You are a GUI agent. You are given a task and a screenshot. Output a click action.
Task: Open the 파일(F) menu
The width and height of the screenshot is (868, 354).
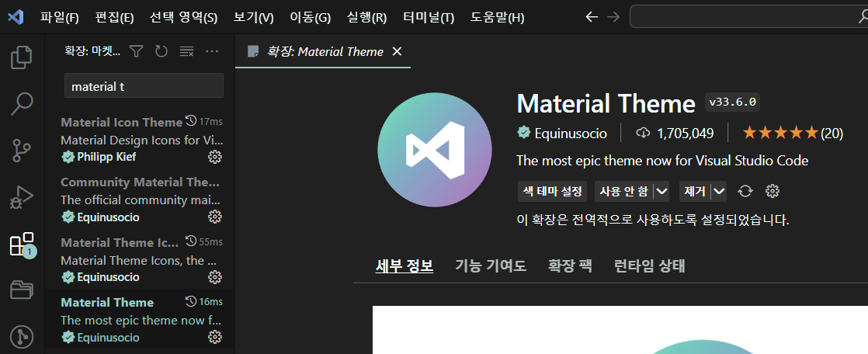[59, 18]
